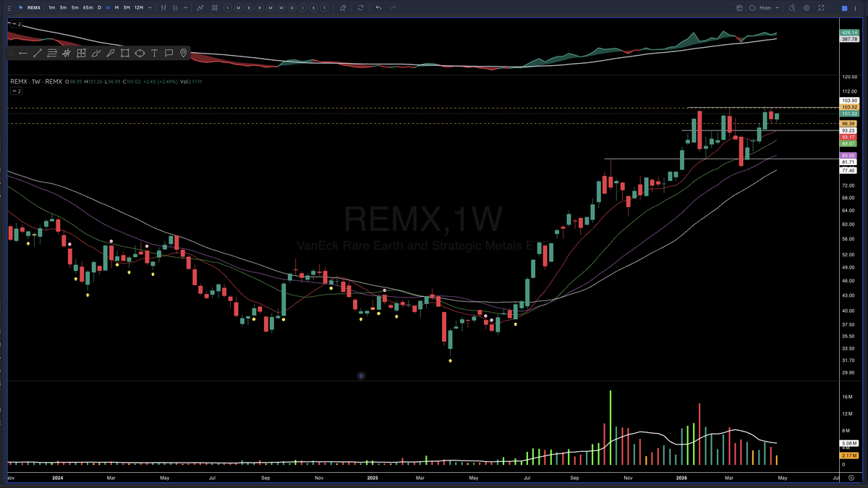868x488 pixels.
Task: Grab the drawing toolbar drag handle
Action: coord(11,53)
